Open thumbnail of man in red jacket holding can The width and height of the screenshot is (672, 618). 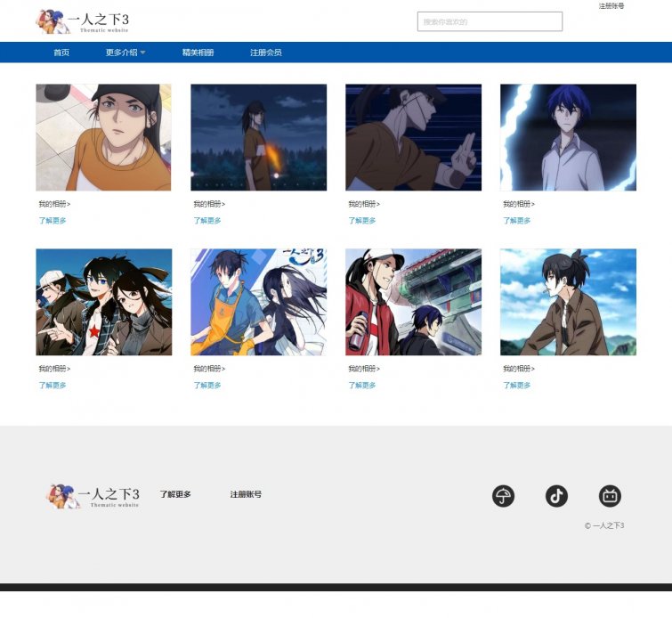413,302
